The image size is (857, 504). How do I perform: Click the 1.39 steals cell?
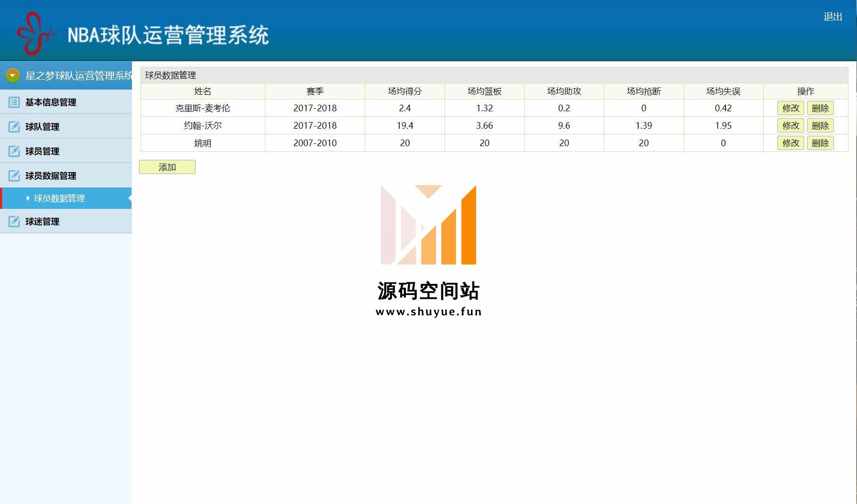[x=644, y=126]
